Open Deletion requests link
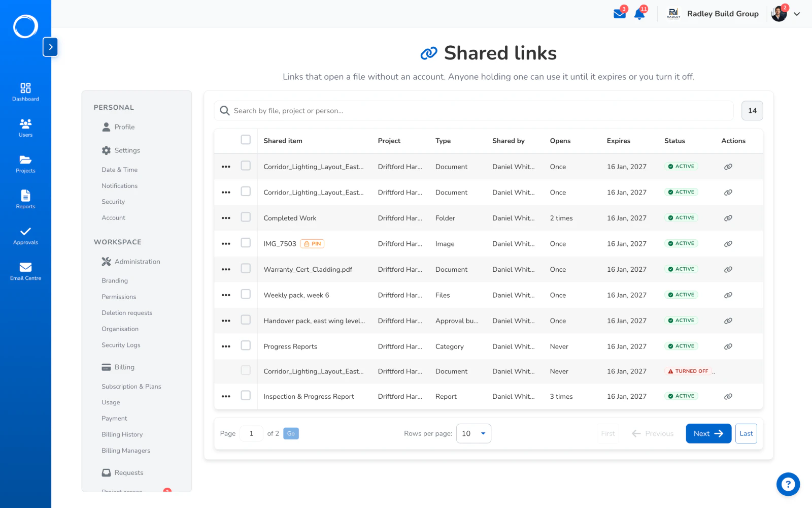The height and width of the screenshot is (508, 812). coord(127,313)
